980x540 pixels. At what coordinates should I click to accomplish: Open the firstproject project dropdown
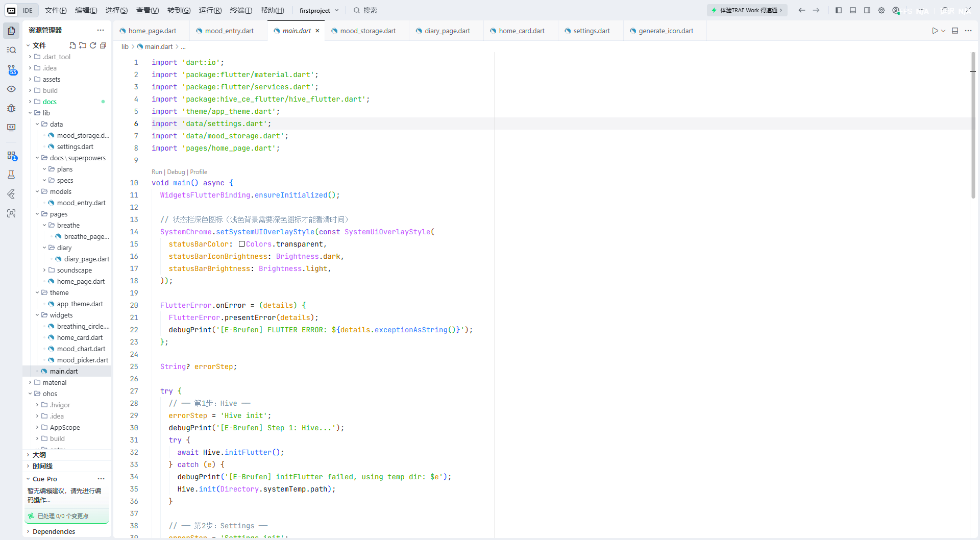coord(319,10)
